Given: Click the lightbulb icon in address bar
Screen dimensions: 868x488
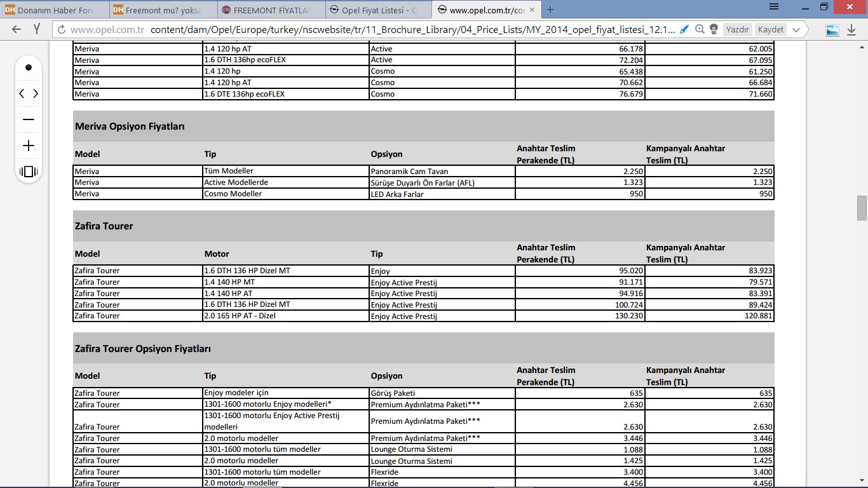Looking at the screenshot, I should pos(714,29).
